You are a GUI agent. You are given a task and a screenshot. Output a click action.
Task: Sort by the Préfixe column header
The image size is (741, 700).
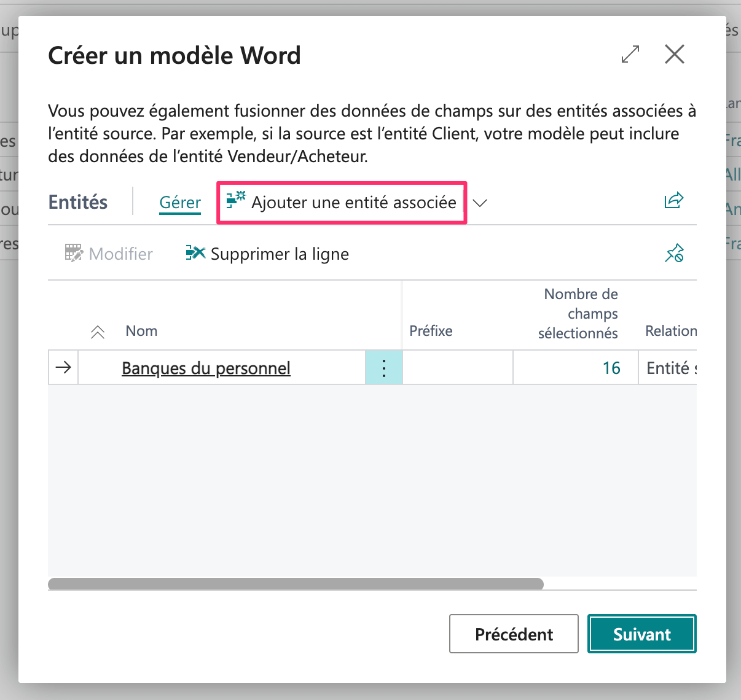[431, 331]
